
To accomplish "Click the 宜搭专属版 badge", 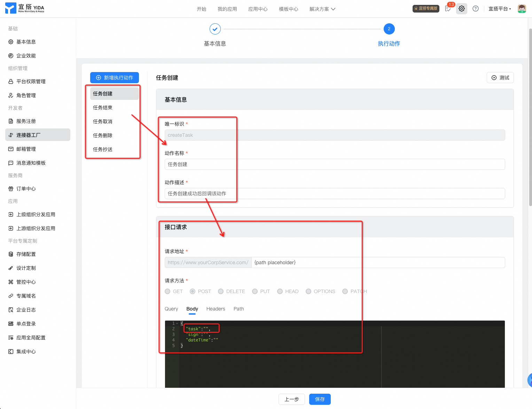I will pos(426,9).
